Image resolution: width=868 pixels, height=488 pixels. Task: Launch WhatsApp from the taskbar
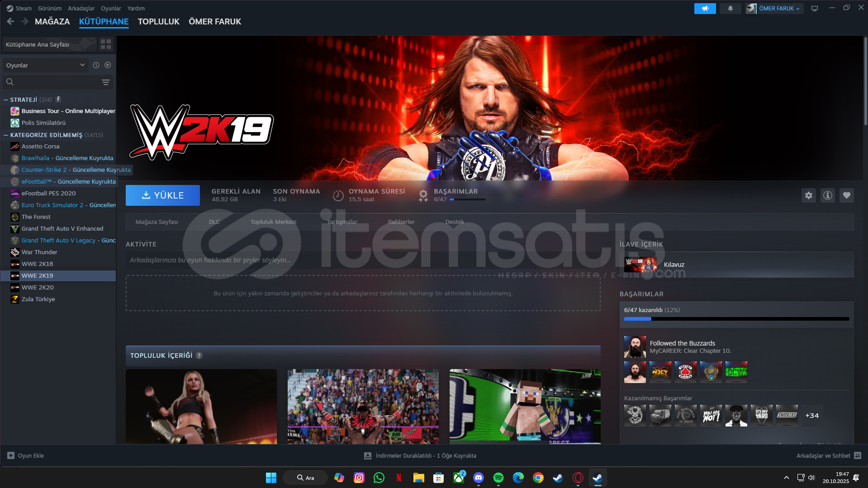[x=379, y=478]
